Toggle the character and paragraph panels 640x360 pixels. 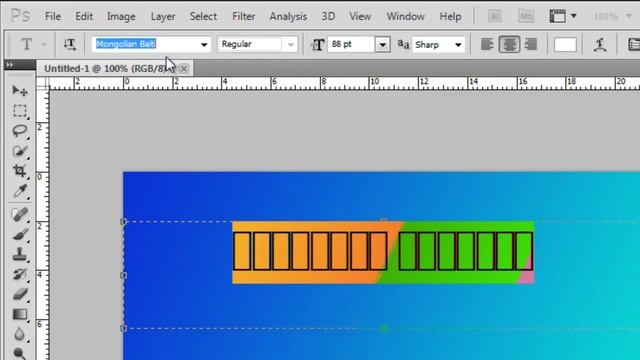[x=633, y=44]
